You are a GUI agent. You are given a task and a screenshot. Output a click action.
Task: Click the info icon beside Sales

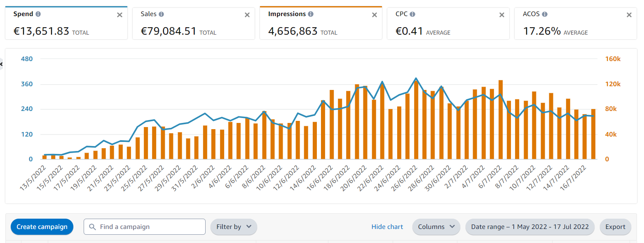click(x=161, y=14)
